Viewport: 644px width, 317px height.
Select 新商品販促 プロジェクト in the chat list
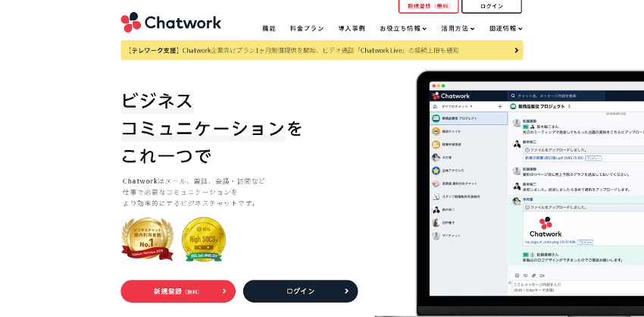pos(469,118)
